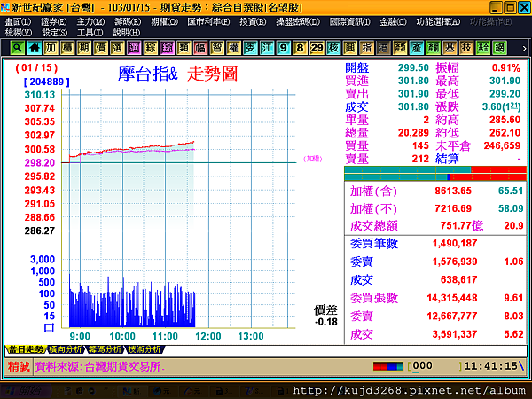Select the 櫃 toolbar icon

[x=67, y=48]
